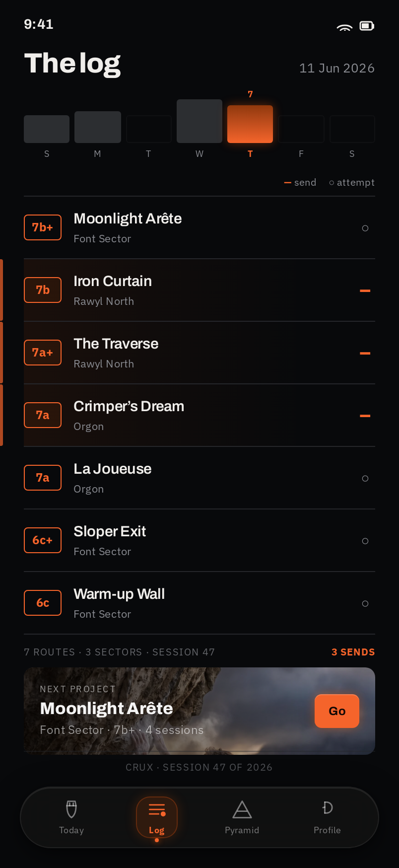Open The Traverse route entry
Screen dimensions: 399x868
pos(199,353)
